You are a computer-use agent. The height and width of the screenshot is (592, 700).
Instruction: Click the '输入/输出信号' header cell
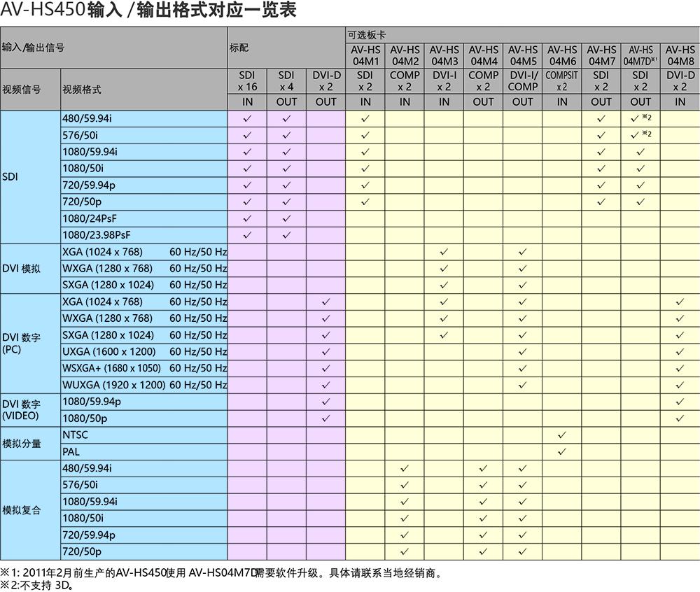tap(114, 48)
